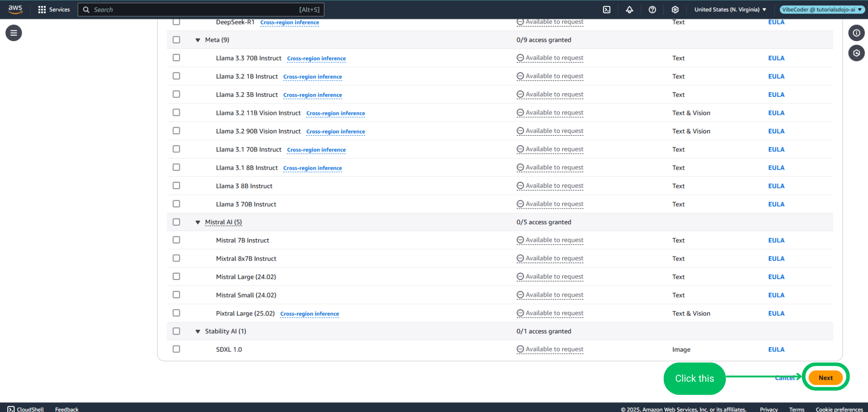Tick the SDXL 1.0 checkbox
The image size is (868, 412).
pyautogui.click(x=177, y=349)
